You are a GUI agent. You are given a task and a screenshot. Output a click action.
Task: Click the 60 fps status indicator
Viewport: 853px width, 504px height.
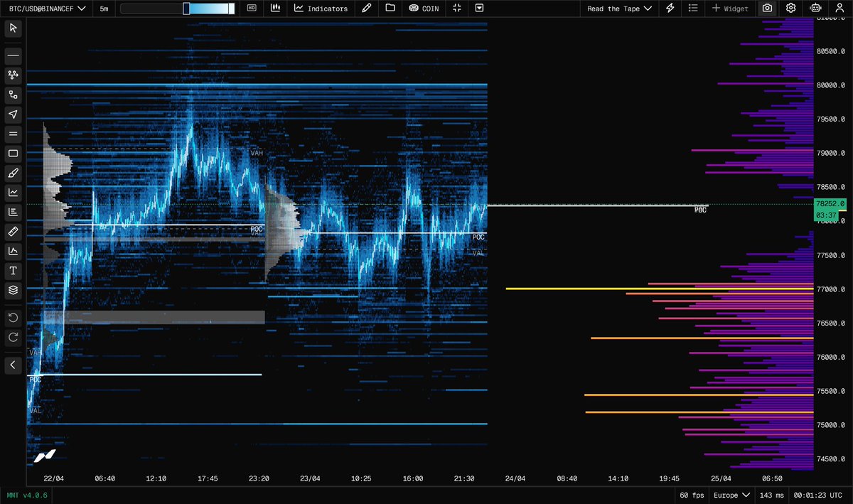(x=691, y=495)
